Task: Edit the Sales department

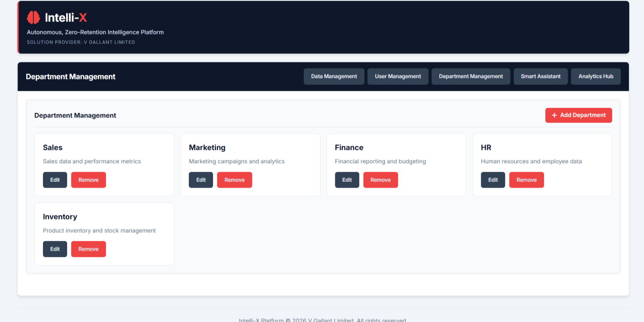Action: click(x=55, y=180)
